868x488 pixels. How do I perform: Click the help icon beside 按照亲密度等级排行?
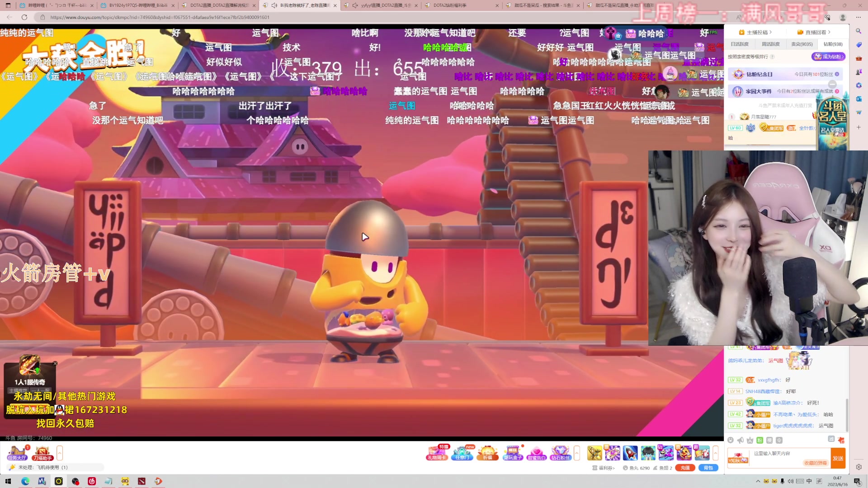(x=772, y=57)
